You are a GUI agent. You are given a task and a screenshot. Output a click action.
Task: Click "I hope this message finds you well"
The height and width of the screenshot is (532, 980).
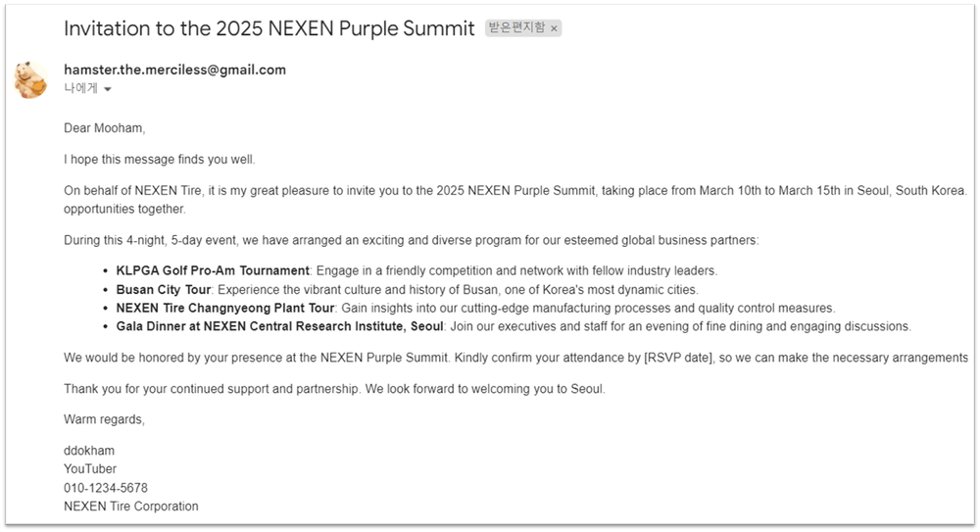[159, 159]
